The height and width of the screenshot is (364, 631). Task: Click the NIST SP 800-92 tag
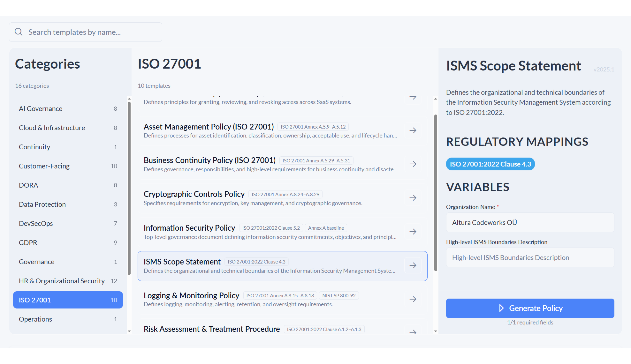339,295
